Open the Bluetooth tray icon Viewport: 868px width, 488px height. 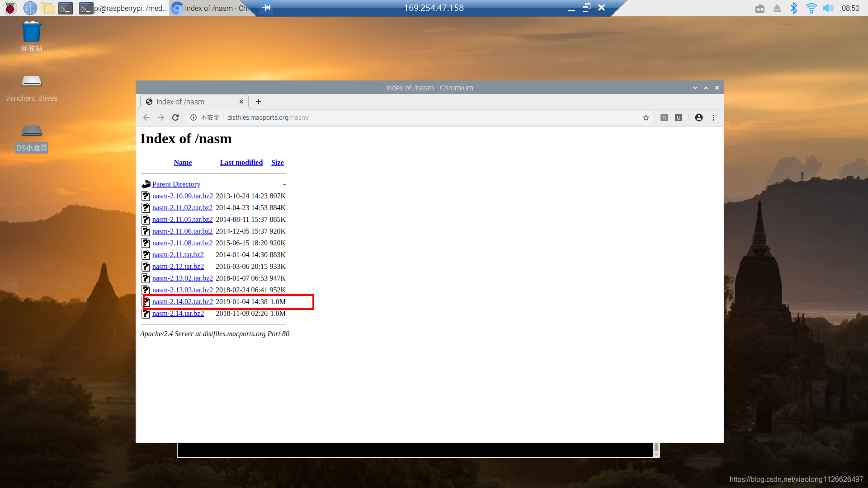(794, 8)
